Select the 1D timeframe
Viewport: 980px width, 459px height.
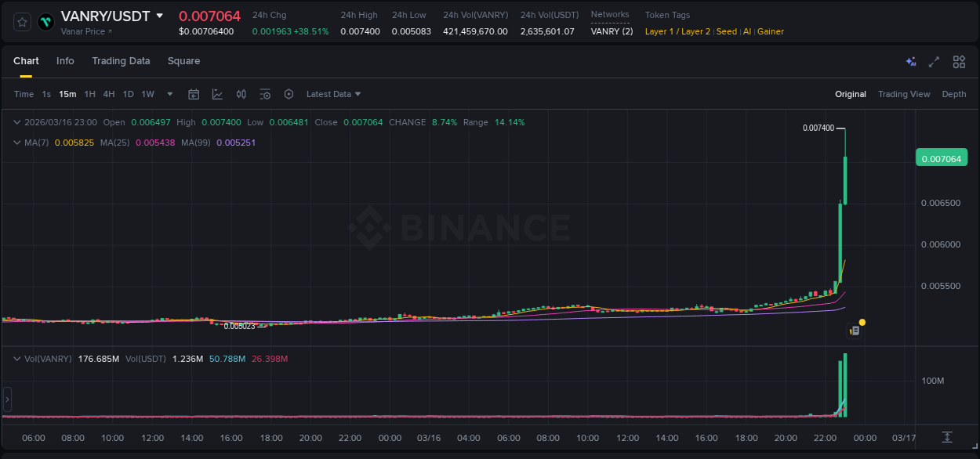pos(128,94)
